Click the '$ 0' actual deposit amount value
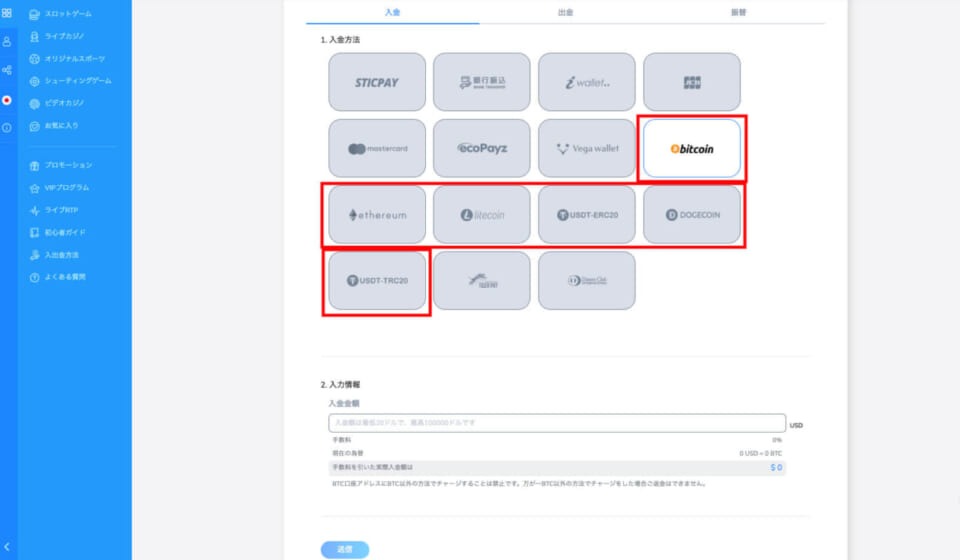Image resolution: width=960 pixels, height=560 pixels. [776, 468]
